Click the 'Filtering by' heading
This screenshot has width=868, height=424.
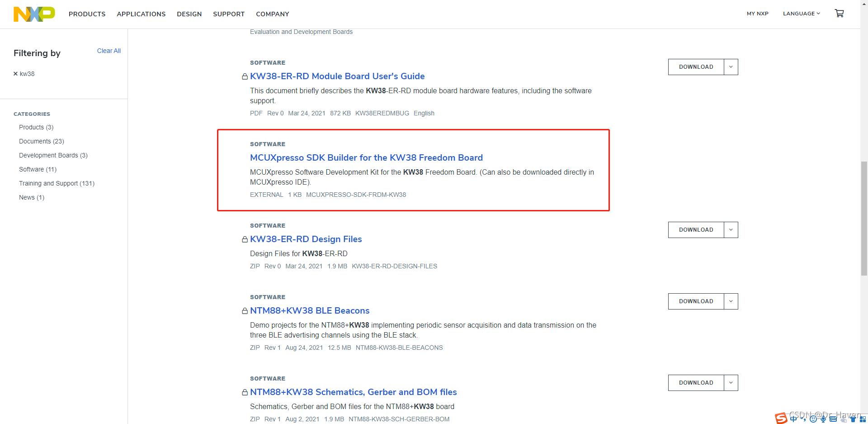pyautogui.click(x=37, y=53)
